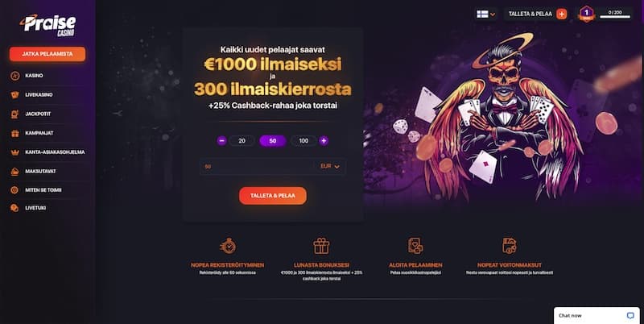This screenshot has height=324, width=644.
Task: Click the Maksutavat wallet icon
Action: (x=14, y=172)
